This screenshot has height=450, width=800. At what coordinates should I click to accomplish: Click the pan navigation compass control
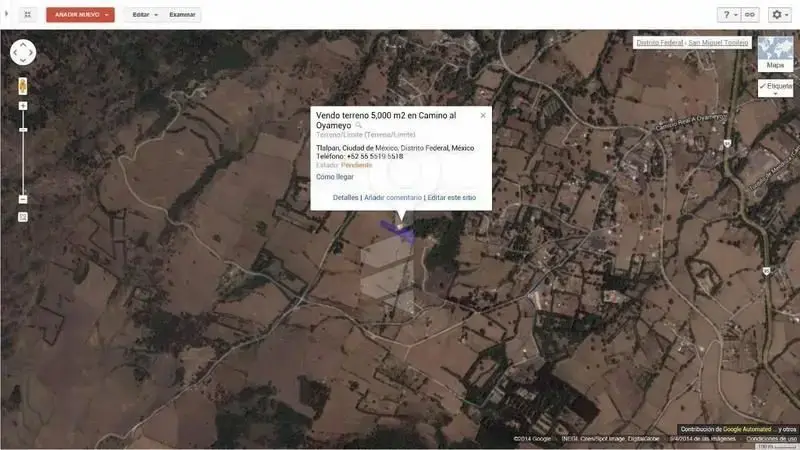23,52
